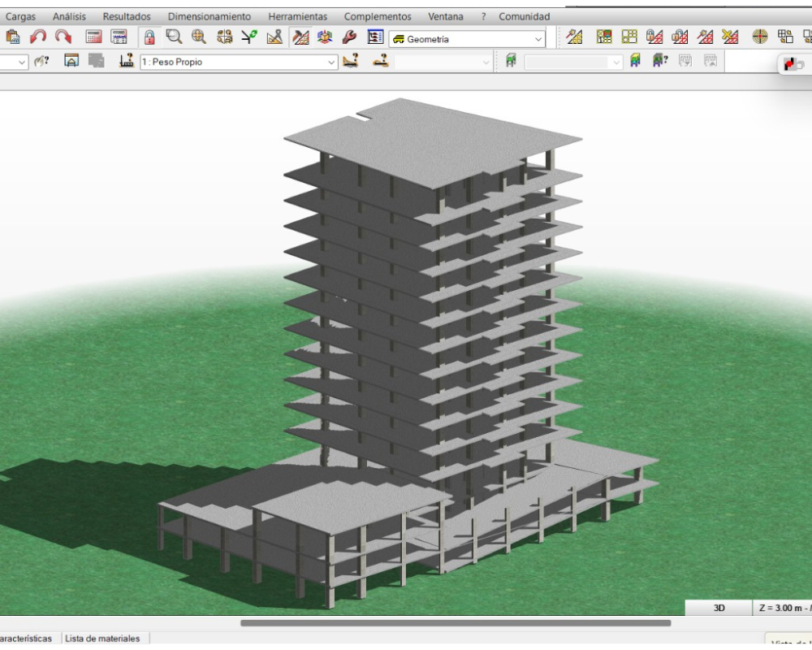Click the paste clipboard icon
Viewport: 812px width, 650px height.
tap(13, 37)
